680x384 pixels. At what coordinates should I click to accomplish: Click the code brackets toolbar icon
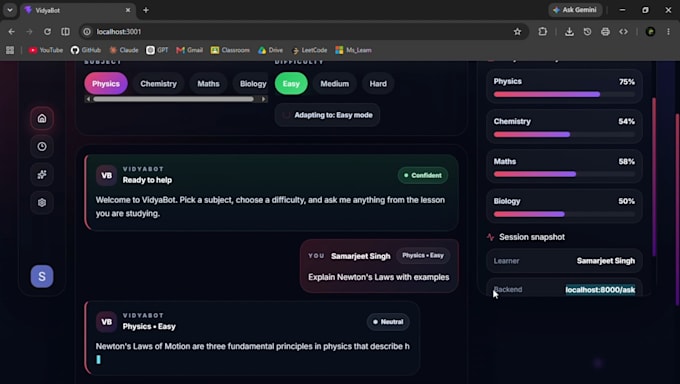[x=624, y=32]
